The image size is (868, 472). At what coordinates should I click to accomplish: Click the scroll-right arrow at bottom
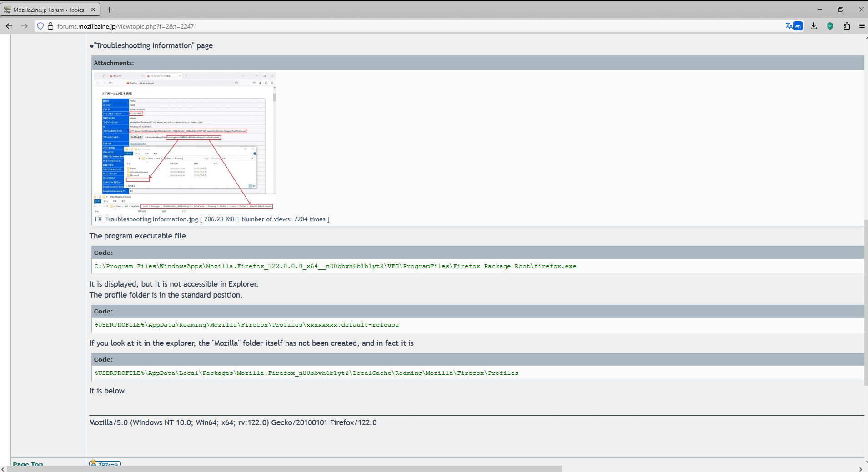click(860, 469)
